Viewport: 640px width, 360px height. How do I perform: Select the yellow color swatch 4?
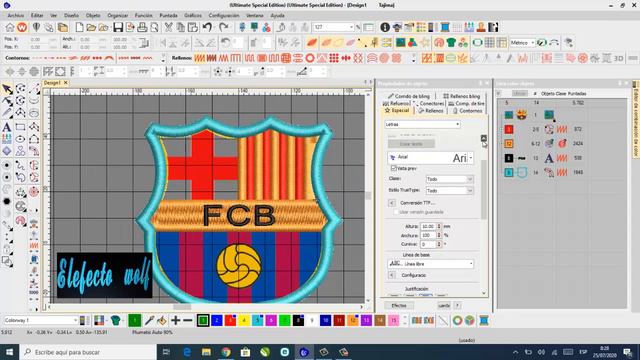[x=244, y=320]
